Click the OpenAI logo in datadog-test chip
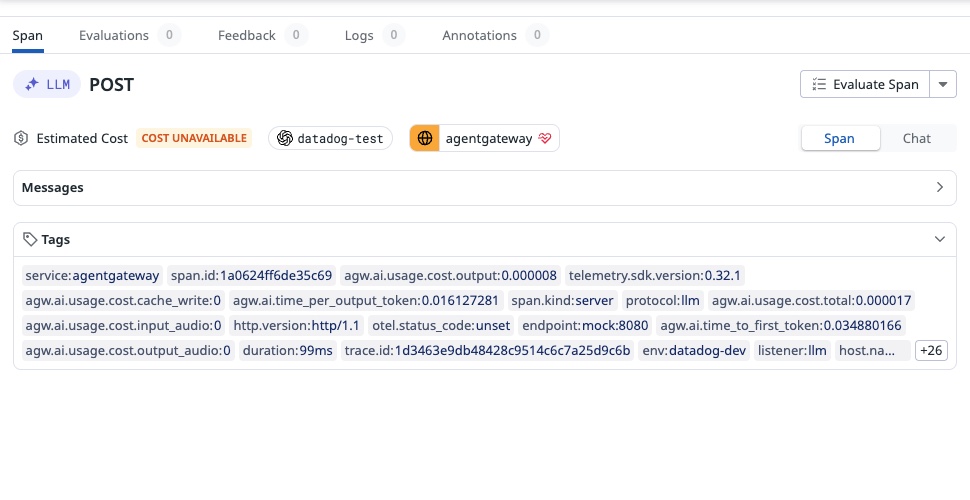This screenshot has height=500, width=970. pos(285,138)
